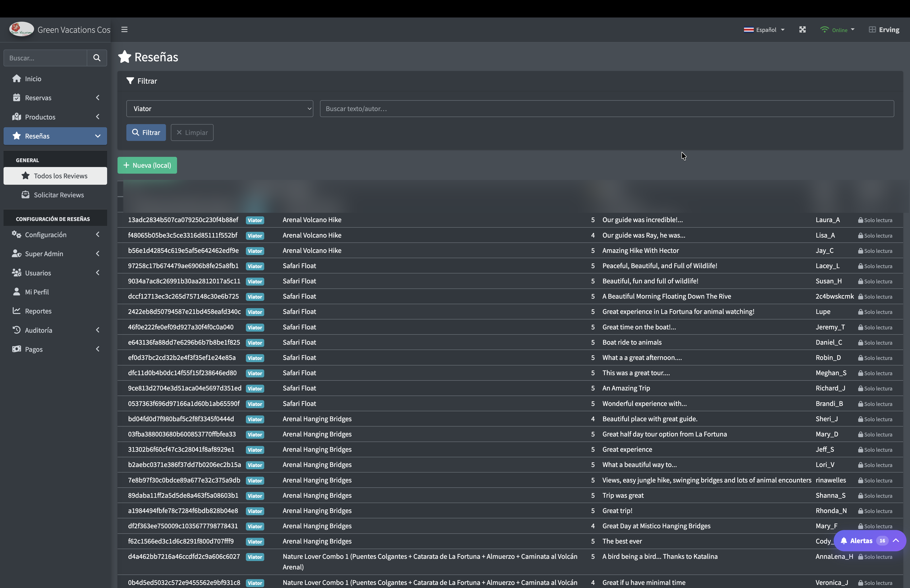Open Reportes page
The image size is (910, 588).
[55, 311]
